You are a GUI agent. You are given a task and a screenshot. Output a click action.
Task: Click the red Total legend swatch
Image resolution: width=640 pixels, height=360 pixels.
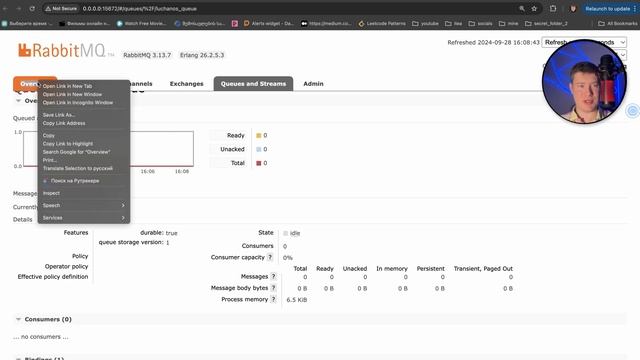coord(258,163)
